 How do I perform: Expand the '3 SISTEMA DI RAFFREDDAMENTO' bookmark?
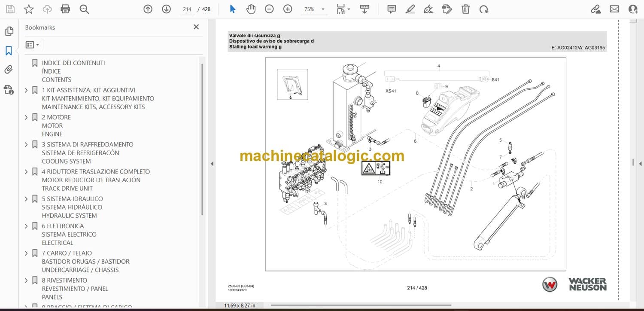pyautogui.click(x=26, y=145)
